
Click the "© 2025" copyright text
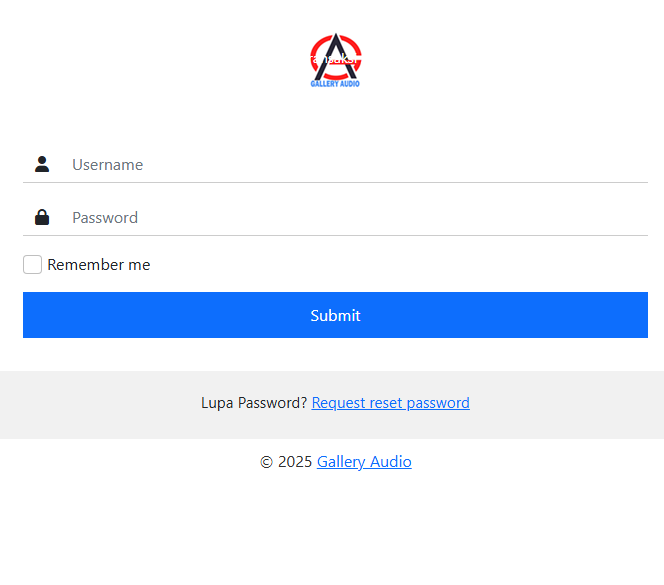click(x=286, y=462)
